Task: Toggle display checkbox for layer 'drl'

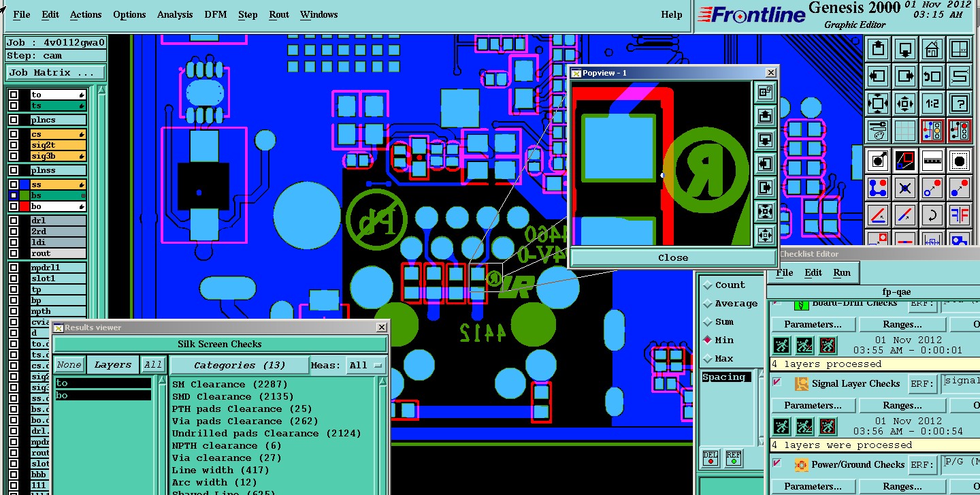Action: point(14,221)
